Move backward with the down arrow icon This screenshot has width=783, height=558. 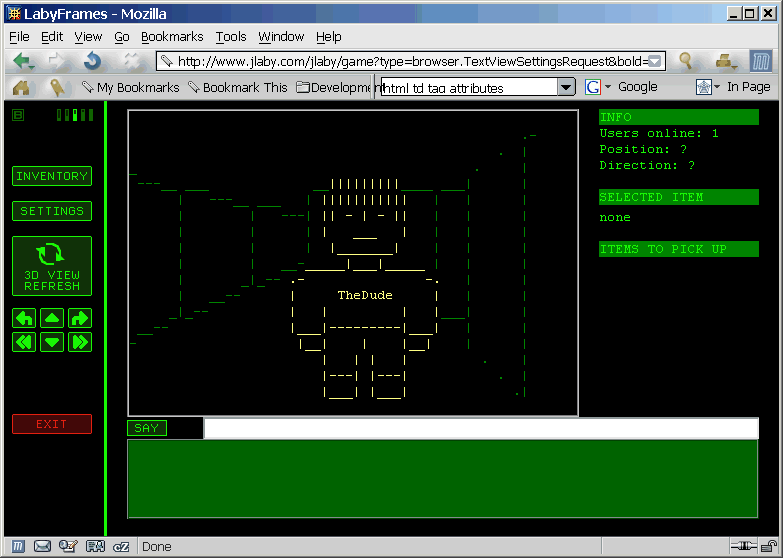pos(52,342)
